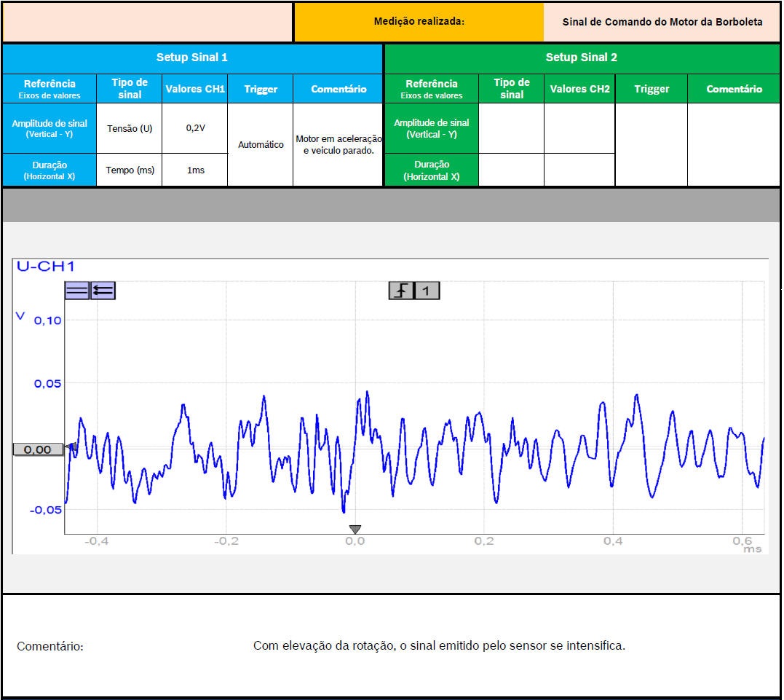Screen dimensions: 784x700
Task: Click the Medição realizada orange label
Action: tap(419, 22)
